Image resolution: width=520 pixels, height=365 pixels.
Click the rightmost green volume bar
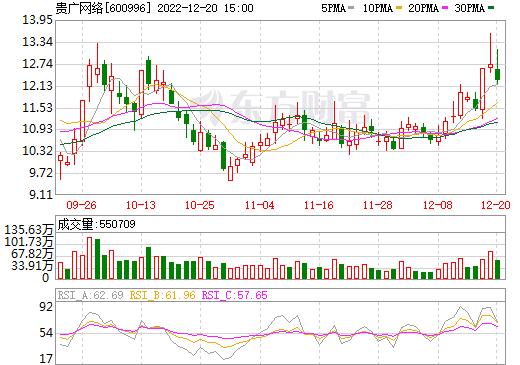coord(497,269)
